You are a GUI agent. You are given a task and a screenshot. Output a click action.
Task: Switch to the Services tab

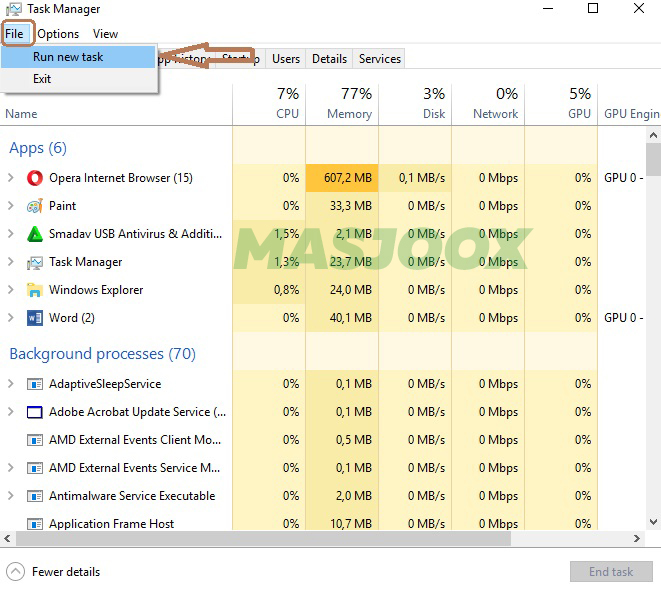coord(380,59)
